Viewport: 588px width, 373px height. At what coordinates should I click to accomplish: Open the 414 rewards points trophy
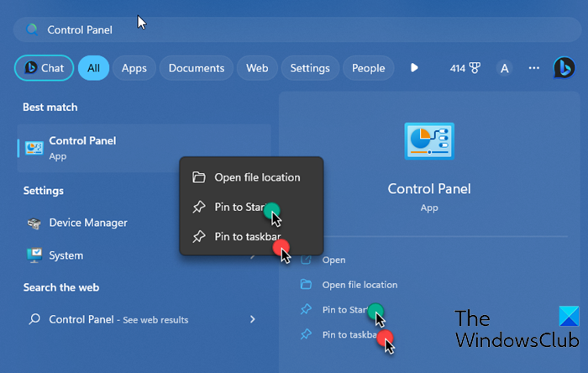coord(465,68)
